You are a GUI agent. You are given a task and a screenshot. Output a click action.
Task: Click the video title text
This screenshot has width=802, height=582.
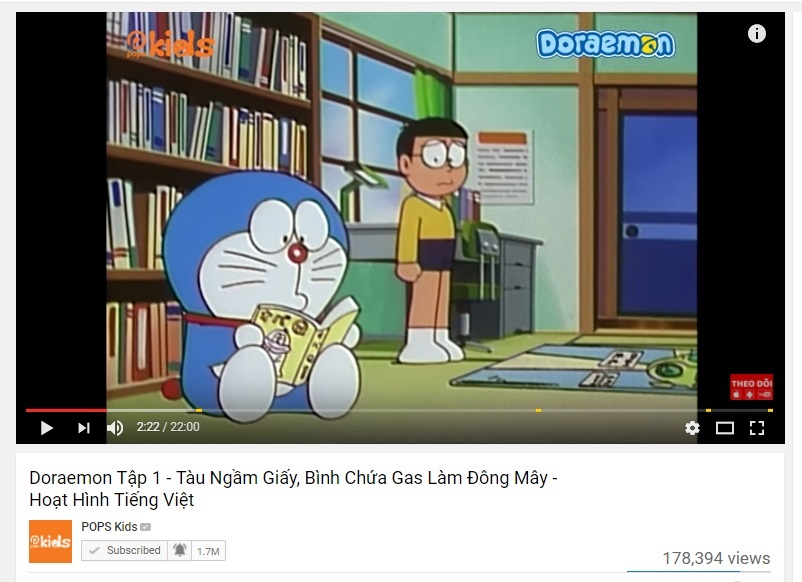tap(293, 488)
